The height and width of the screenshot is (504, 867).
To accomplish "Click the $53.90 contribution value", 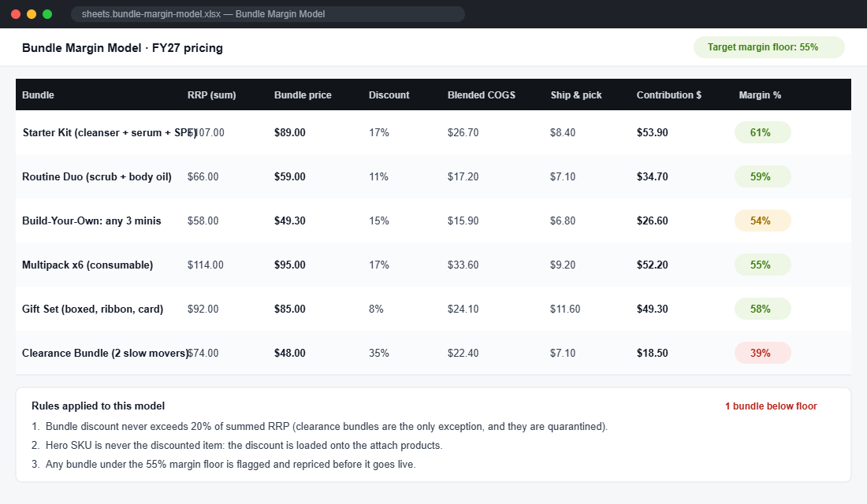I will pos(653,132).
